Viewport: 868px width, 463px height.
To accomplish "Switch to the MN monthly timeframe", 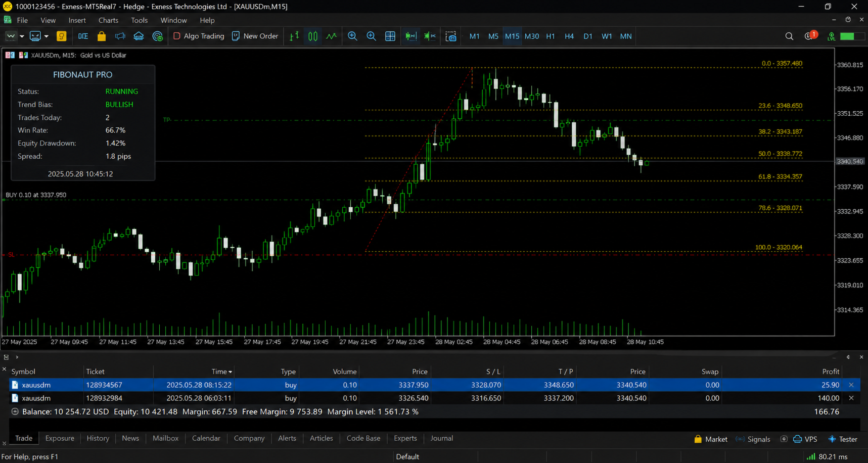I will tap(626, 36).
